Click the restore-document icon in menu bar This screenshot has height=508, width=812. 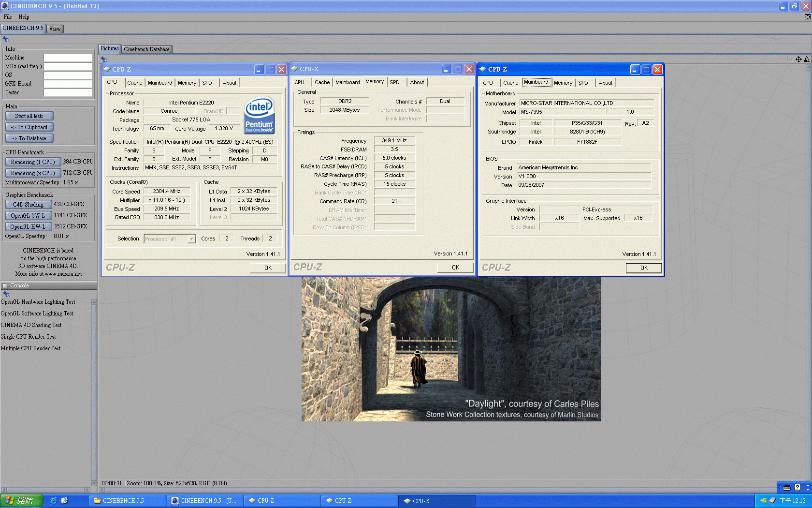[x=807, y=17]
